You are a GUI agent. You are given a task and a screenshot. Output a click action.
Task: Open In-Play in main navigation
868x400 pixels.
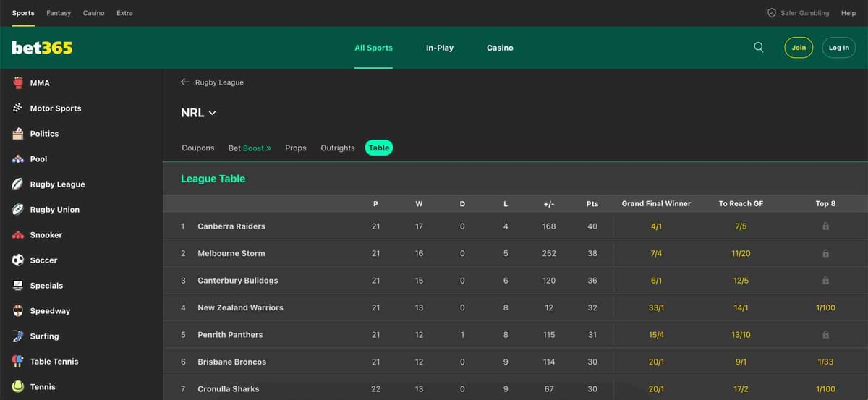pyautogui.click(x=440, y=48)
